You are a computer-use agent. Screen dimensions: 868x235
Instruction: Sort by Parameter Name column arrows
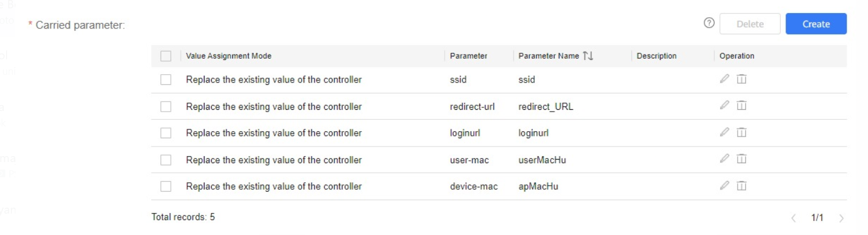588,56
